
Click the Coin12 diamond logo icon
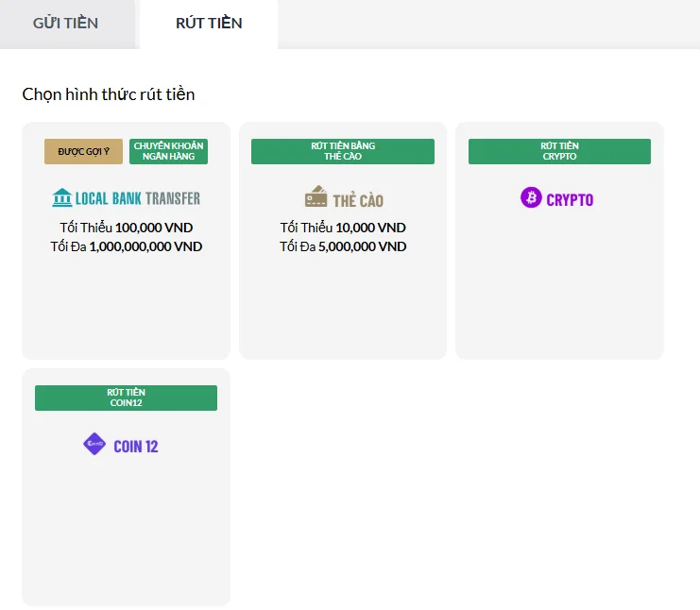(x=94, y=445)
